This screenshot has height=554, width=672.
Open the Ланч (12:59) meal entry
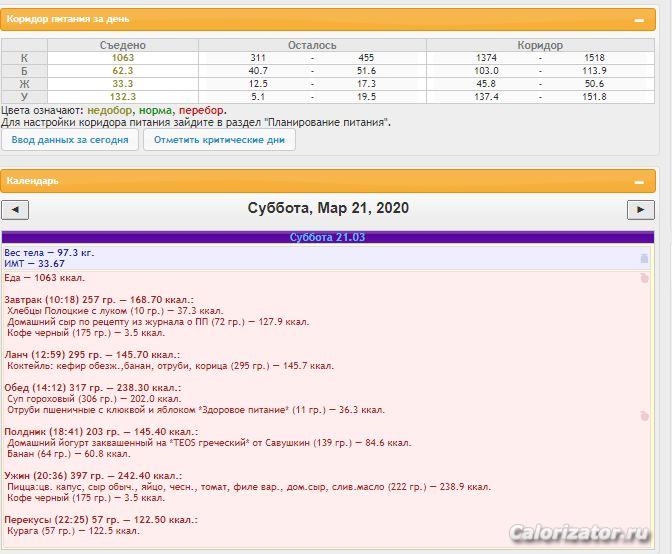click(x=91, y=355)
